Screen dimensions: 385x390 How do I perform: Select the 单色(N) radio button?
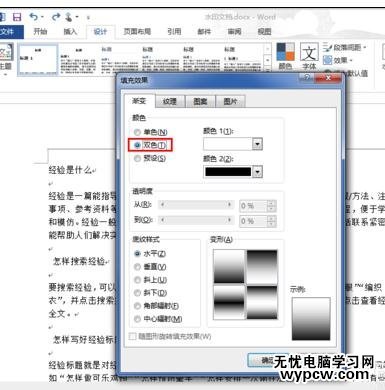click(150, 132)
